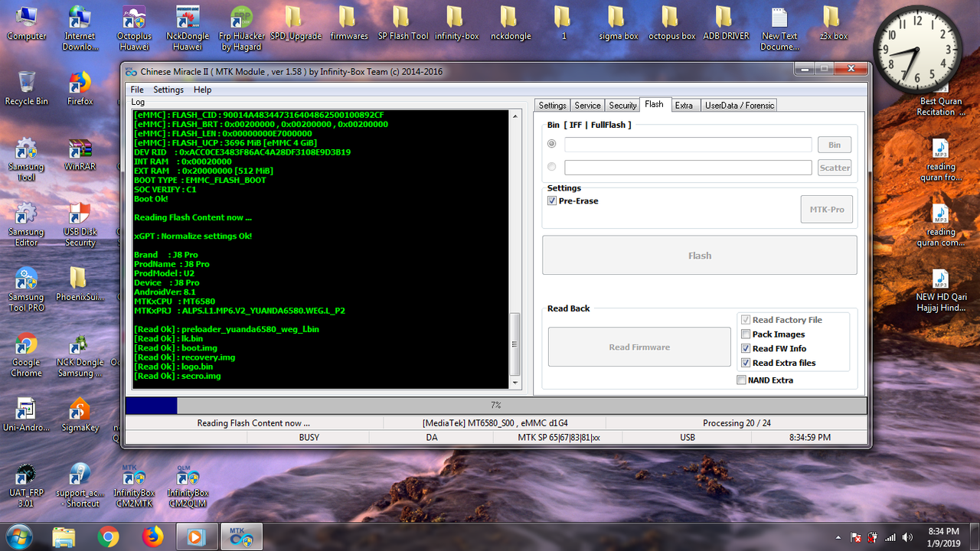The image size is (980, 551).
Task: Open the infinity-box folder
Action: 456,24
